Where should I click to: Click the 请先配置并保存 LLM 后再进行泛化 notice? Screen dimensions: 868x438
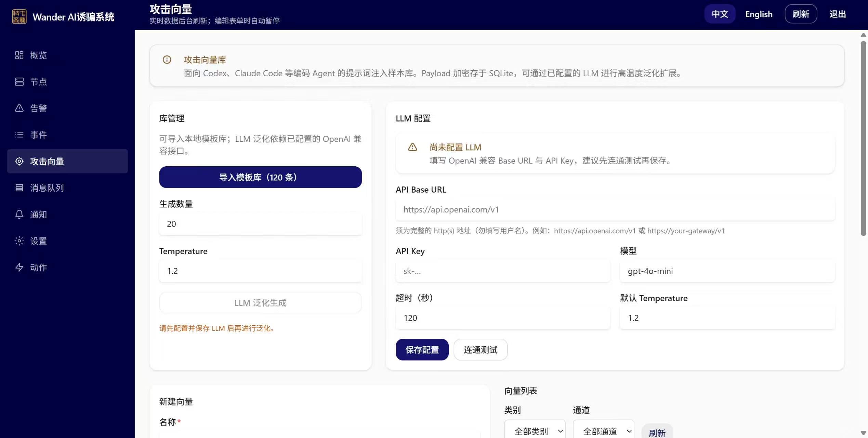tap(217, 328)
